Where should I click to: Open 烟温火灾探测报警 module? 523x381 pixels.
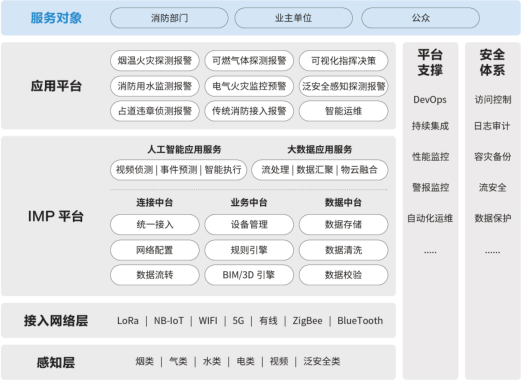[155, 61]
